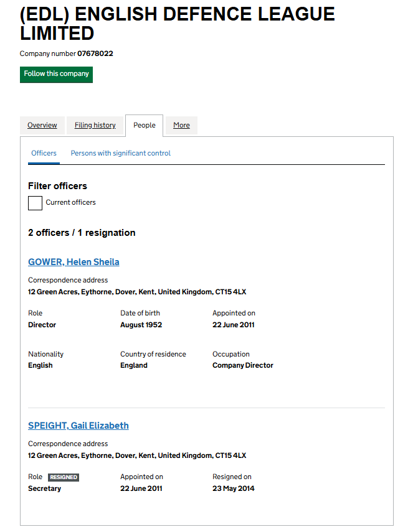Image resolution: width=418 pixels, height=532 pixels.
Task: Click Speight's appointed date 22 June 2011
Action: pos(141,488)
